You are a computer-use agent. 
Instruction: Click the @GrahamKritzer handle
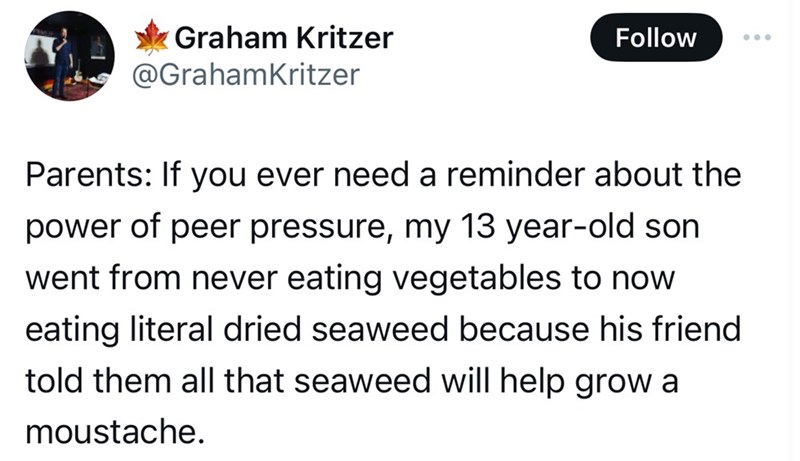click(x=246, y=75)
